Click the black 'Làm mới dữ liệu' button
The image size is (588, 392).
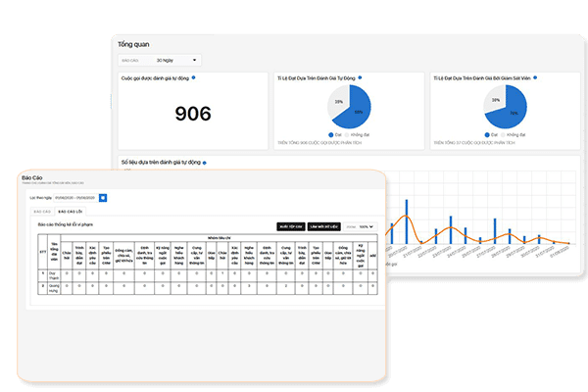[x=324, y=227]
